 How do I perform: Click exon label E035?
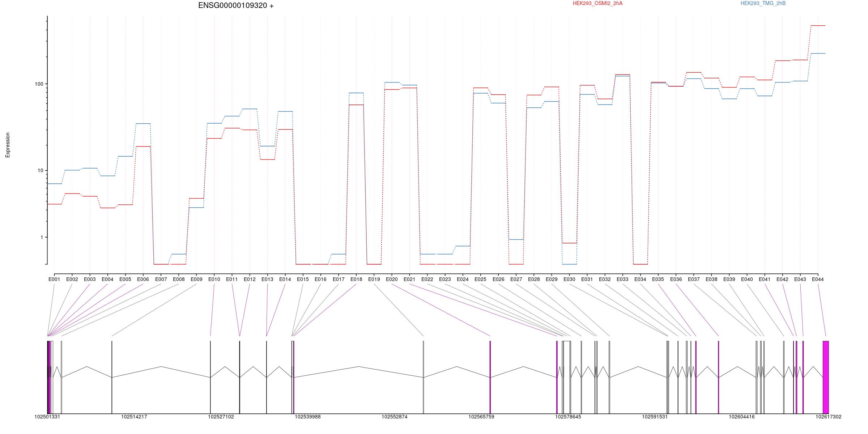click(x=658, y=279)
